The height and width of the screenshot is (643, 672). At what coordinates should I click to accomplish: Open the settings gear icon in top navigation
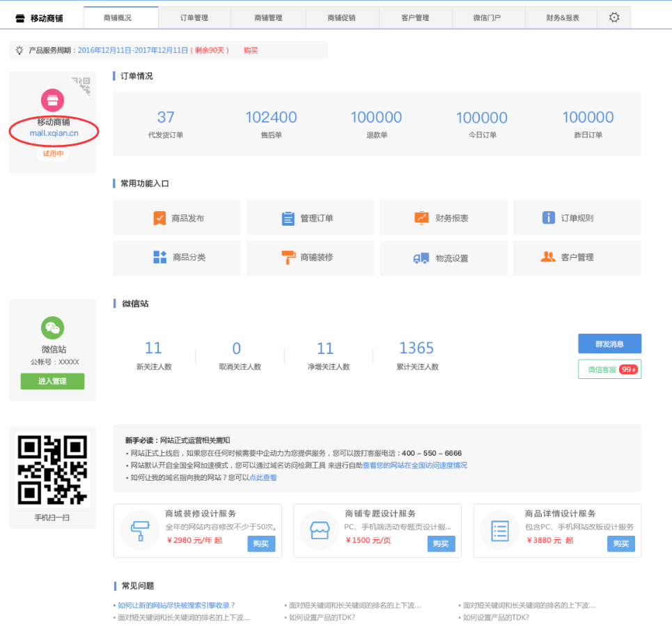(614, 17)
